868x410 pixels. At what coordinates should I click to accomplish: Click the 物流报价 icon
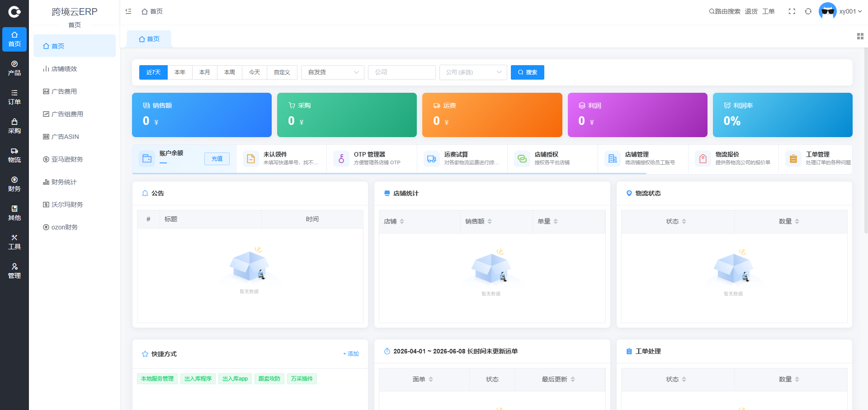click(703, 159)
